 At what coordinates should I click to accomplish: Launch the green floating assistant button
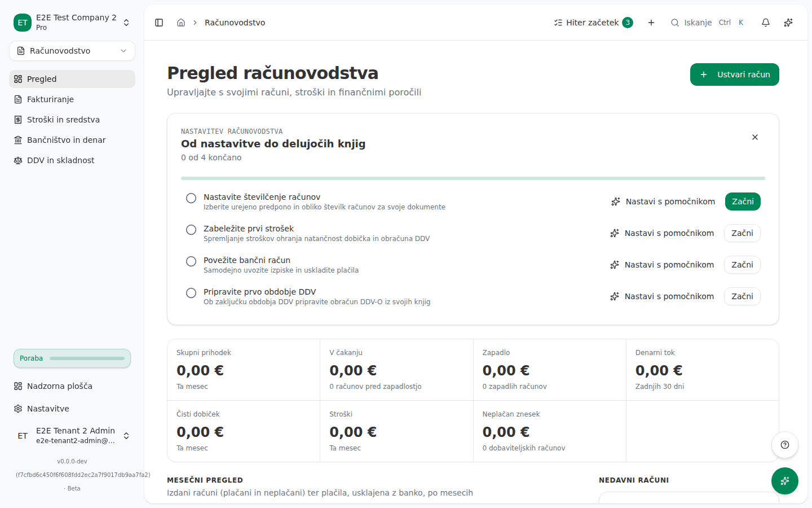coord(785,481)
